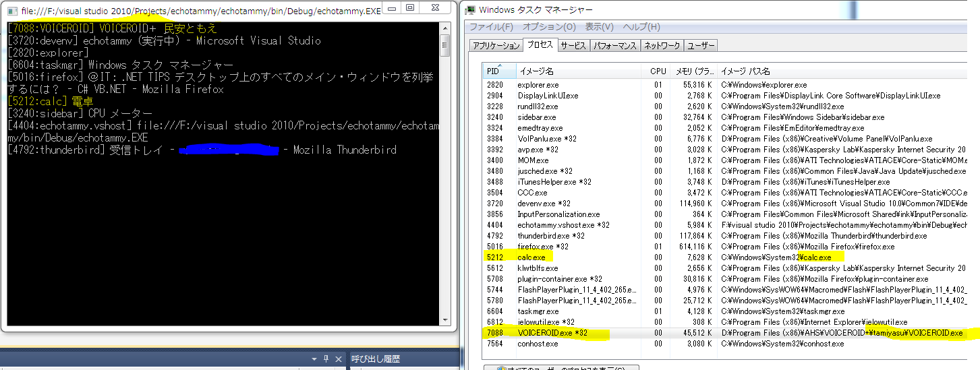Viewport: 980px width, 370px height.
Task: Sort by the イメージ パス名 column header
Action: 848,71
